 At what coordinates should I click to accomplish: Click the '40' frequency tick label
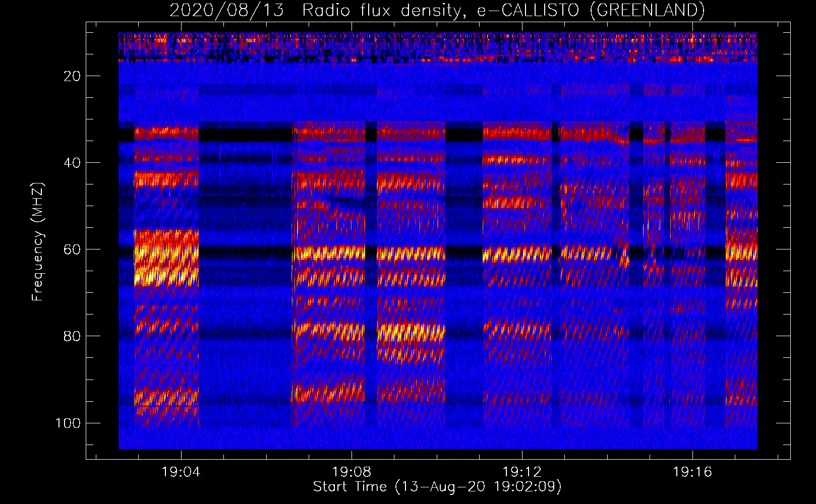pyautogui.click(x=72, y=163)
